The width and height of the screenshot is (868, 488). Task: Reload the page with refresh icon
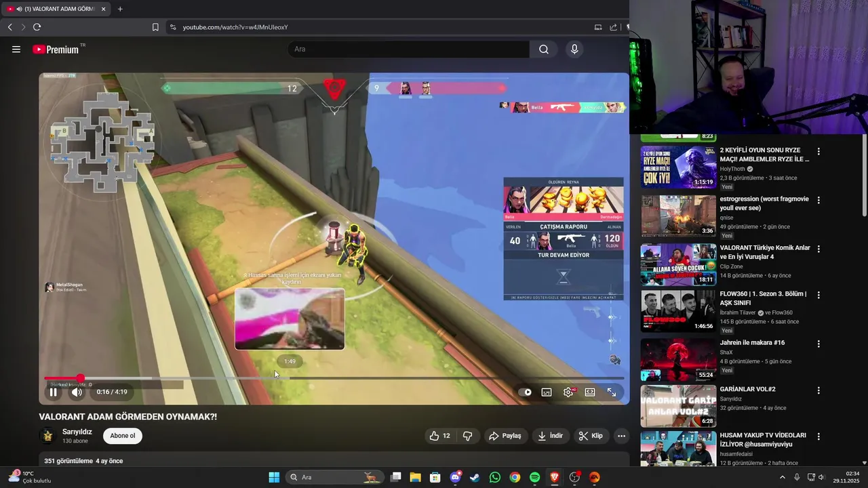pos(37,27)
